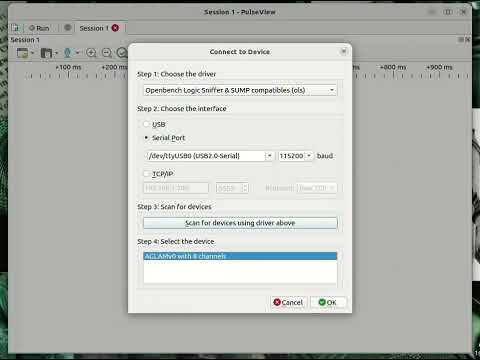Click the +100 ms ruler marker

[69, 67]
